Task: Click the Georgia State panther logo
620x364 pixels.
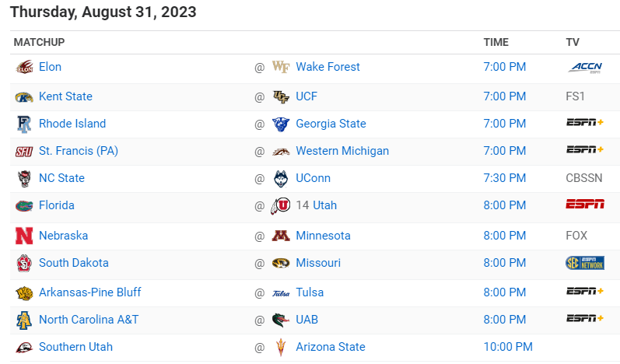Action: (x=281, y=124)
